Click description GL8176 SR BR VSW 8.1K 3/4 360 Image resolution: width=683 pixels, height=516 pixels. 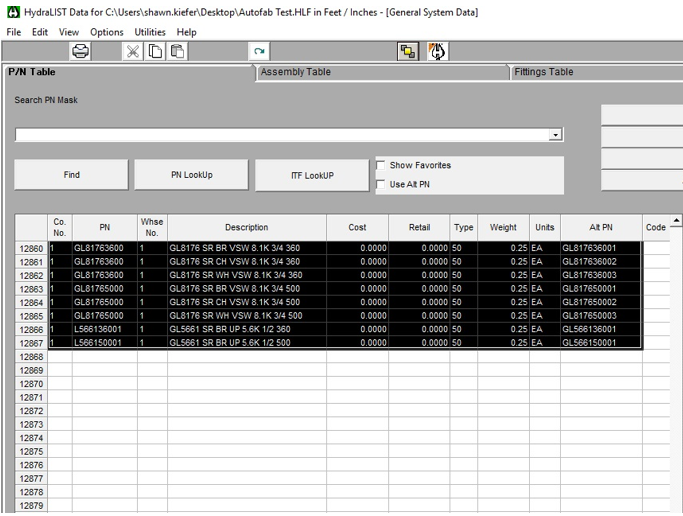pos(247,248)
